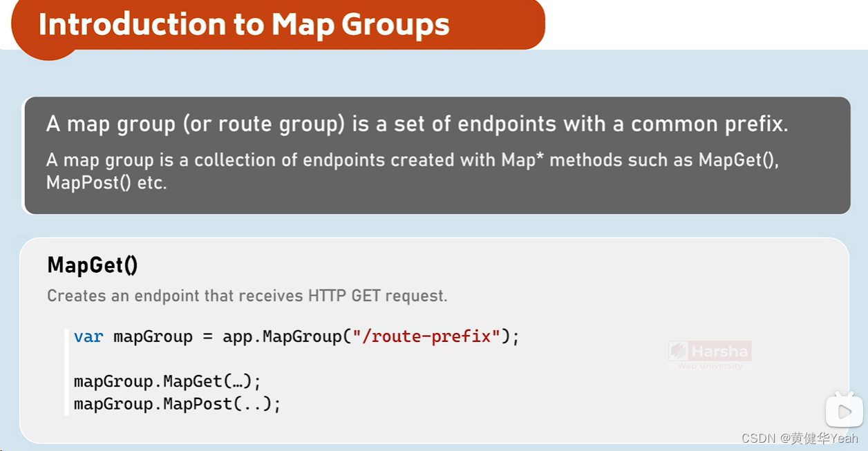Select the title text Introduction to Map Groups
Viewport: 868px width, 451px height.
click(243, 25)
